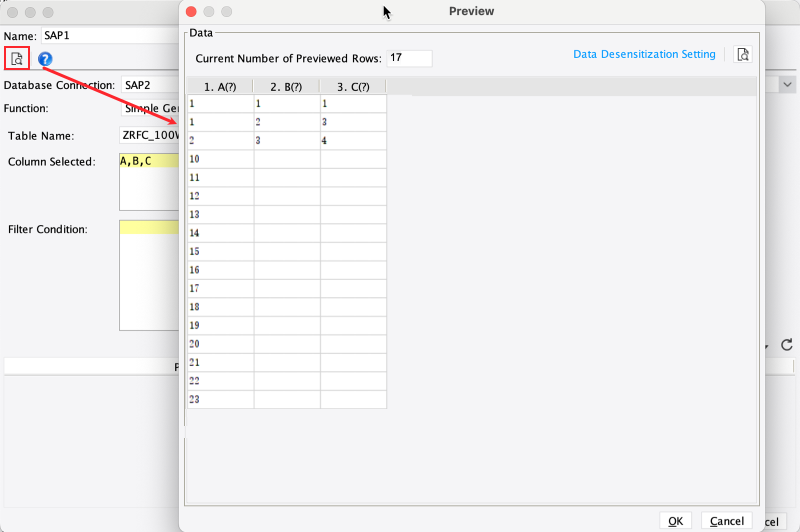Image resolution: width=800 pixels, height=532 pixels.
Task: Click the Column Selected box with A,B,C
Action: (149, 182)
